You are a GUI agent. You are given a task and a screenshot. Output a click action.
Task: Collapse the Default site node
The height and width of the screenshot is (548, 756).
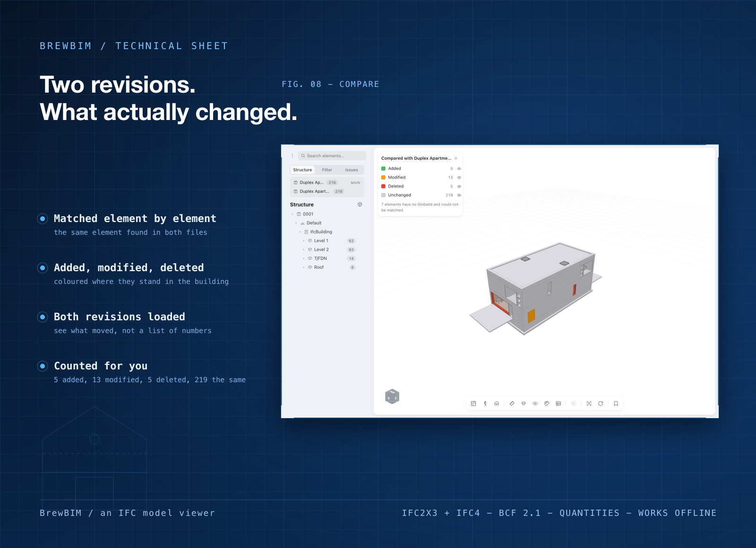click(x=296, y=223)
